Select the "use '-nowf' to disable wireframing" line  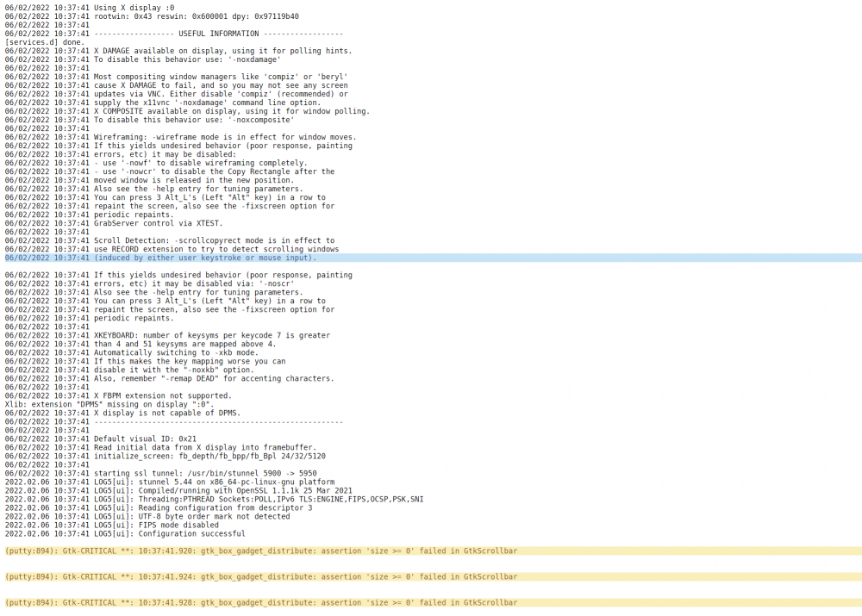coord(156,163)
